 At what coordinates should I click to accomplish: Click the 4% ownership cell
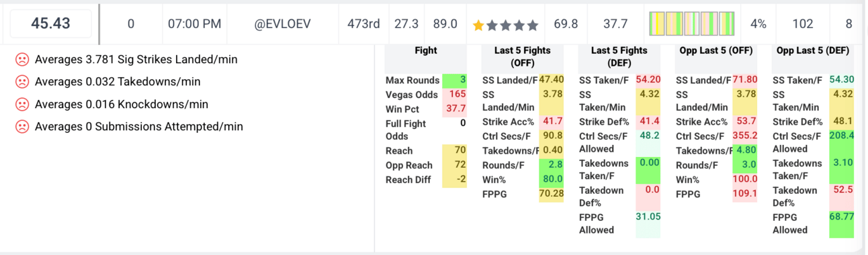[758, 24]
